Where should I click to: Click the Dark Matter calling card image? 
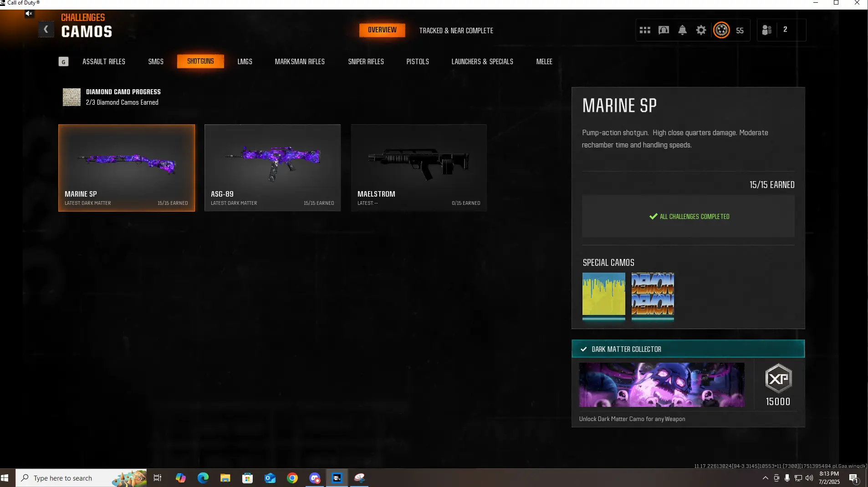662,385
